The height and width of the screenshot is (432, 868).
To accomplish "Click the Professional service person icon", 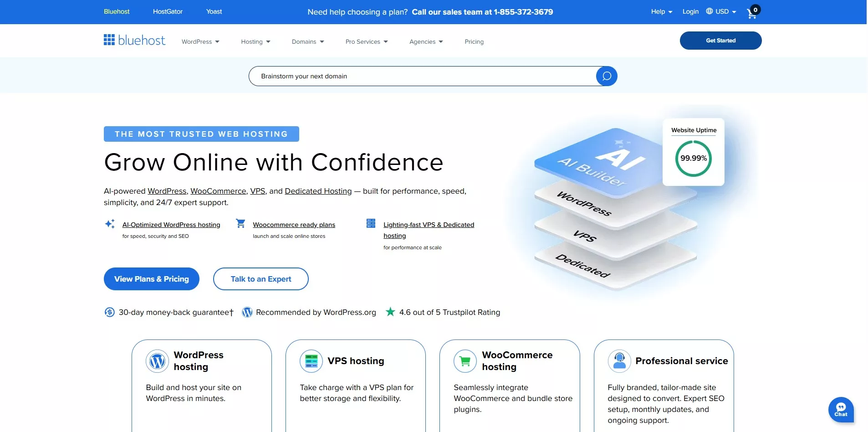I will pyautogui.click(x=619, y=360).
